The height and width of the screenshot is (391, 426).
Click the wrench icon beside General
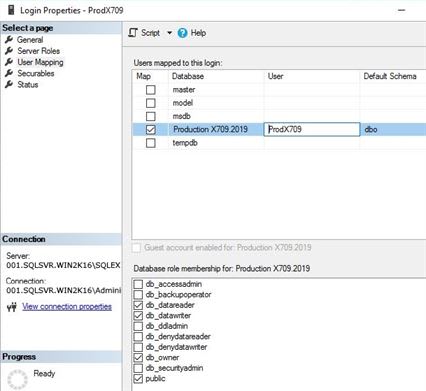pos(9,40)
